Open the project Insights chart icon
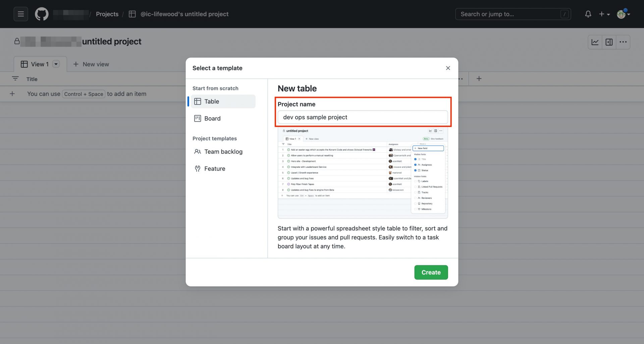 [595, 42]
